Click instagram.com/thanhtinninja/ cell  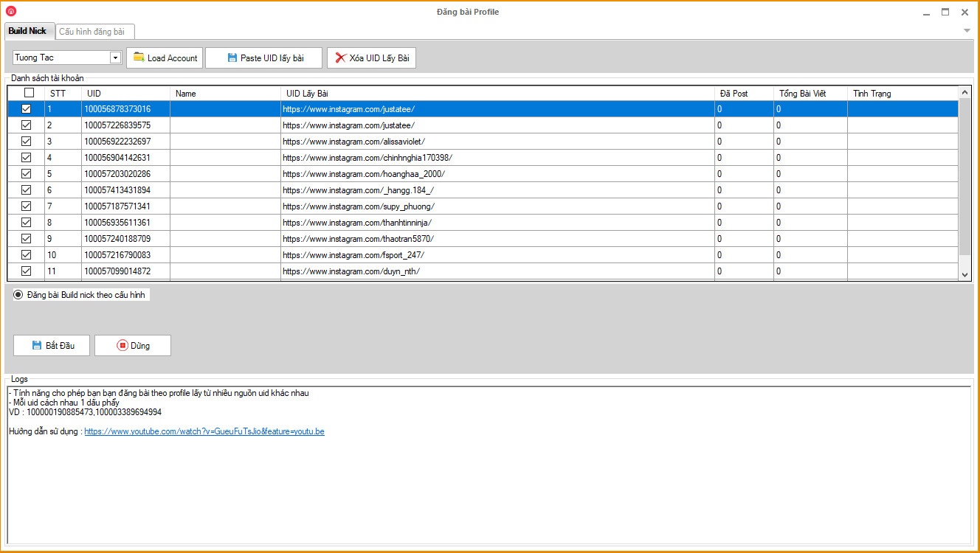(497, 223)
